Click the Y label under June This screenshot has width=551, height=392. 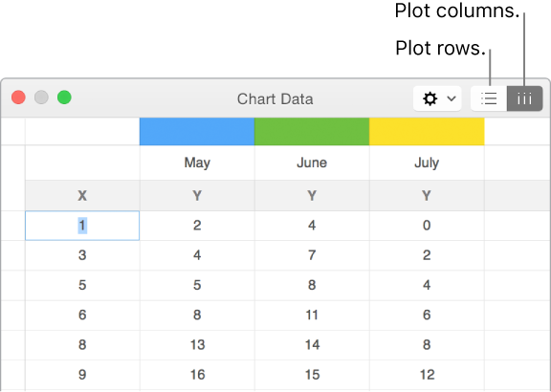tap(312, 196)
